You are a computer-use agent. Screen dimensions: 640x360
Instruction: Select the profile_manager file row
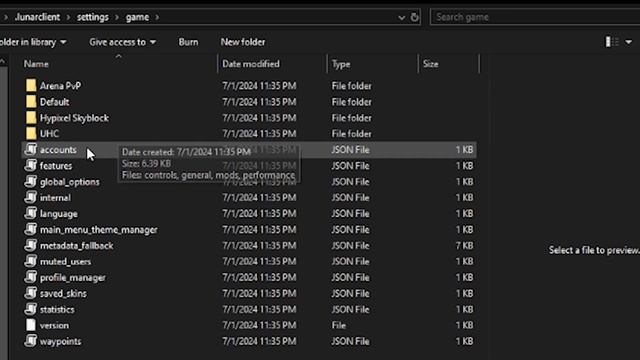pyautogui.click(x=249, y=277)
